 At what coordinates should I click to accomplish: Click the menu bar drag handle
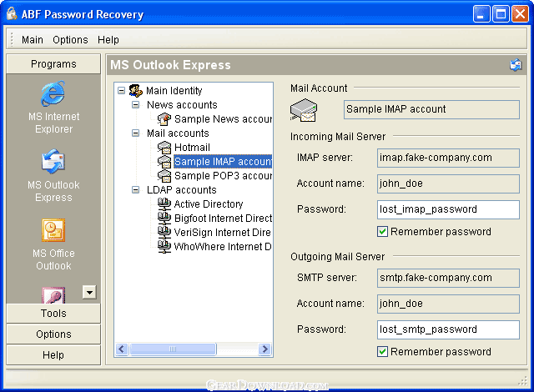(x=12, y=39)
